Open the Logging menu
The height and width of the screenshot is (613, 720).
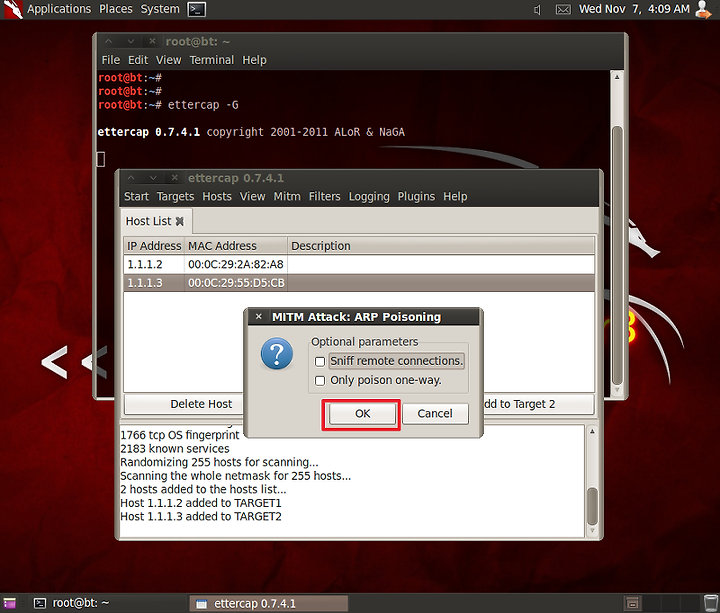(369, 197)
